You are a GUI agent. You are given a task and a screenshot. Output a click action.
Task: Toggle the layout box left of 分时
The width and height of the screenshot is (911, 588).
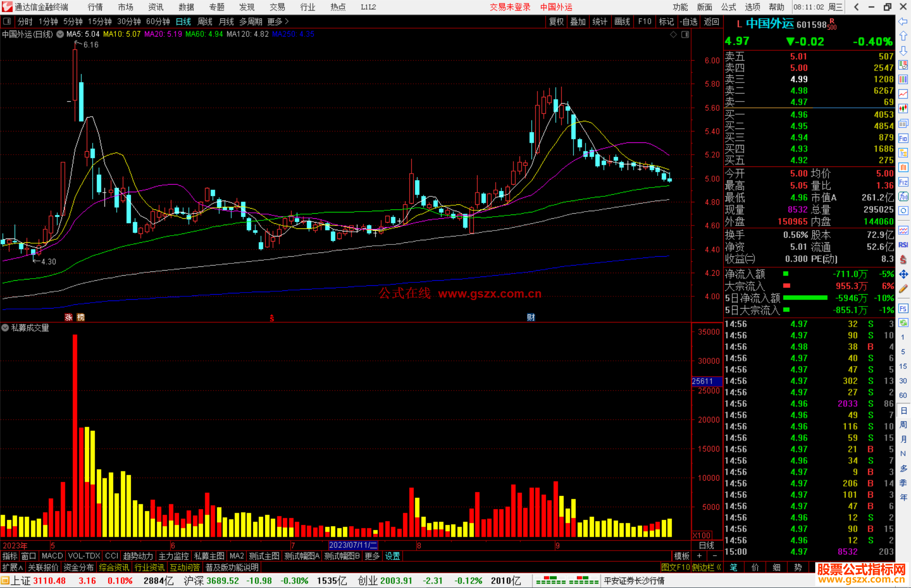pyautogui.click(x=7, y=21)
